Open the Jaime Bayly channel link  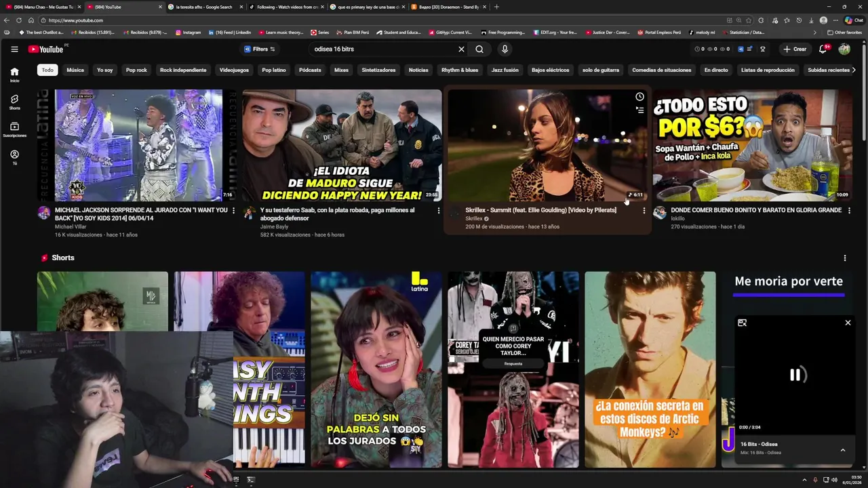(x=274, y=227)
